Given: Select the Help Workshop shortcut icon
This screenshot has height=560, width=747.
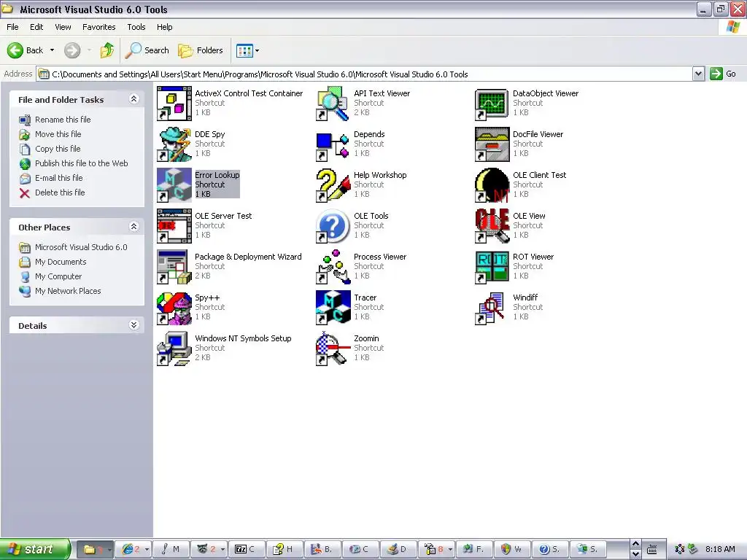Looking at the screenshot, I should (x=333, y=185).
